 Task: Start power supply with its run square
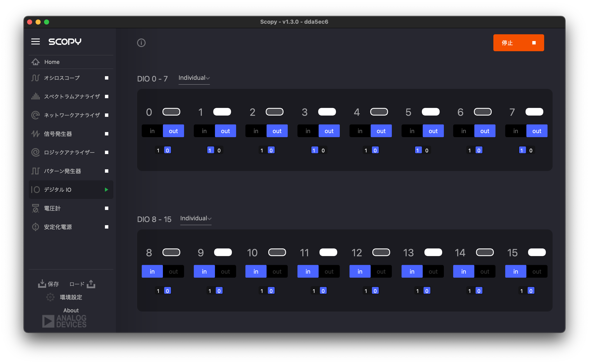[x=107, y=227]
